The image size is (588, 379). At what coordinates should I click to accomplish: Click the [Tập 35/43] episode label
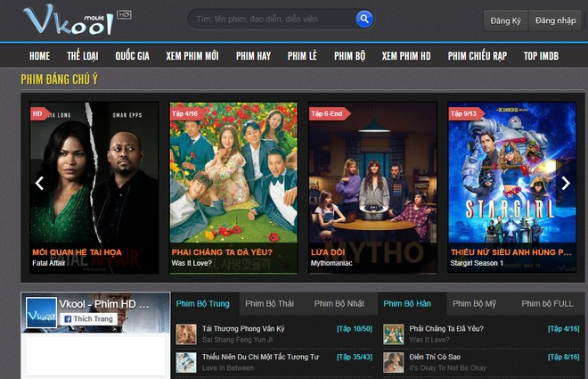pyautogui.click(x=355, y=357)
